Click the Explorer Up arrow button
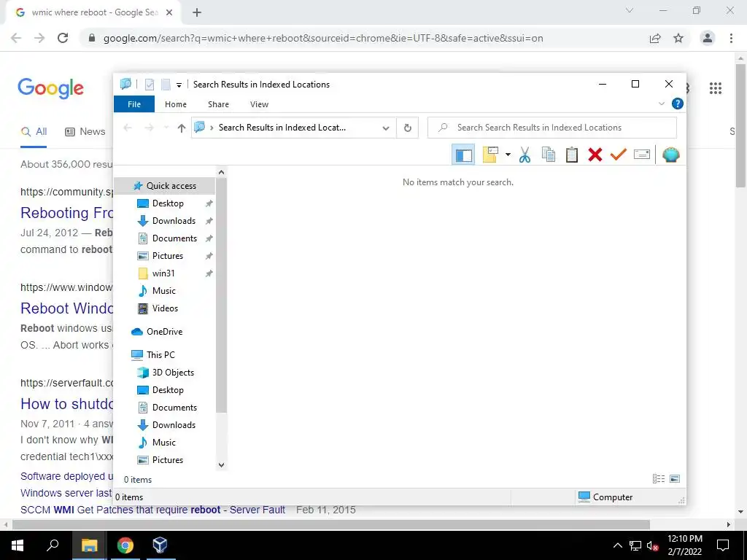The height and width of the screenshot is (560, 747). click(x=181, y=128)
